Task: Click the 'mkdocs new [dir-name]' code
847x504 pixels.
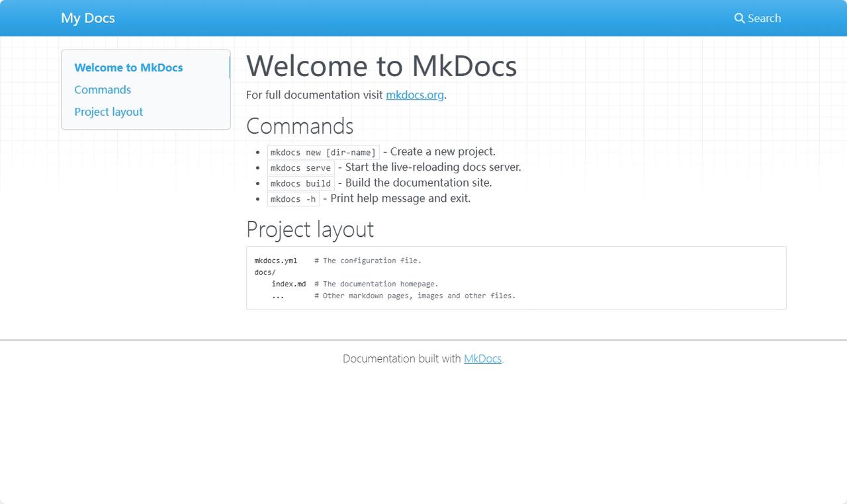Action: point(323,152)
